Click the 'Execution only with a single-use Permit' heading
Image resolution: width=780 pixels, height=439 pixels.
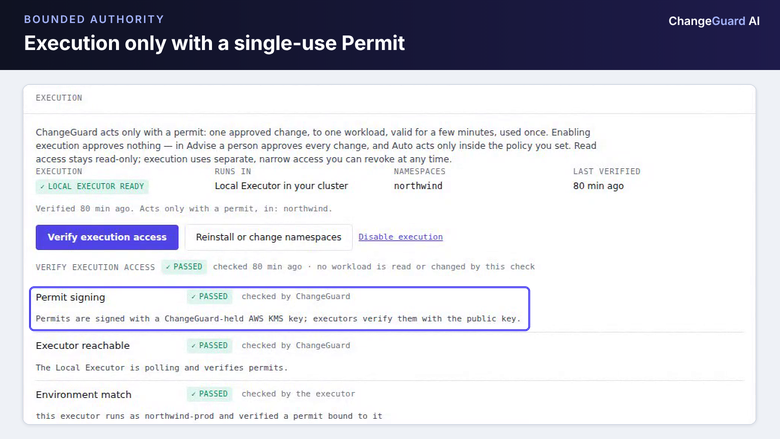214,43
